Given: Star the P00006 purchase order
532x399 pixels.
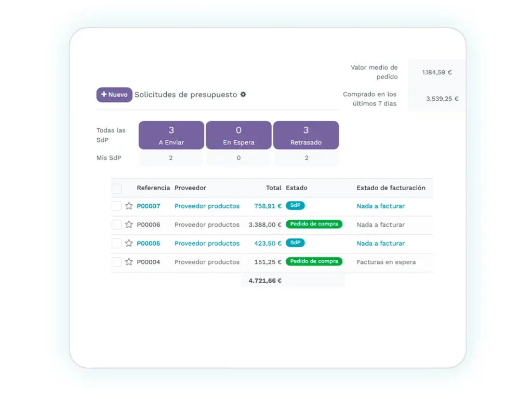Looking at the screenshot, I should 129,224.
